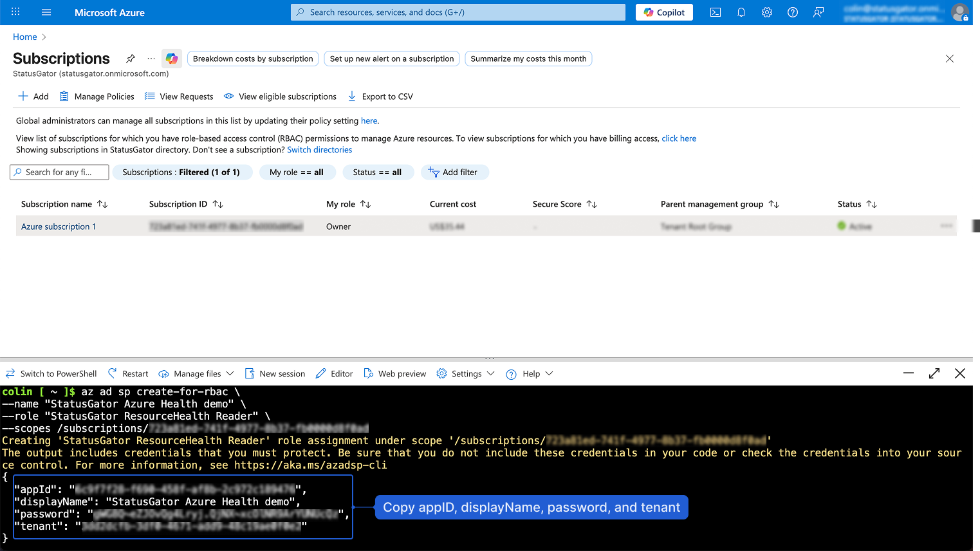Sort by Secure Score column
The image size is (980, 551).
(565, 204)
